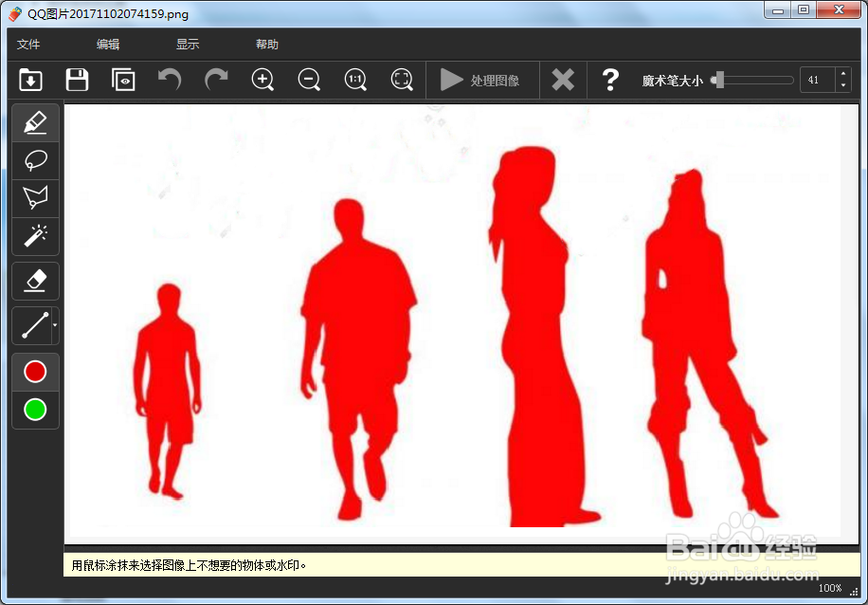The width and height of the screenshot is (868, 605).
Task: Minimize the window
Action: coord(778,10)
